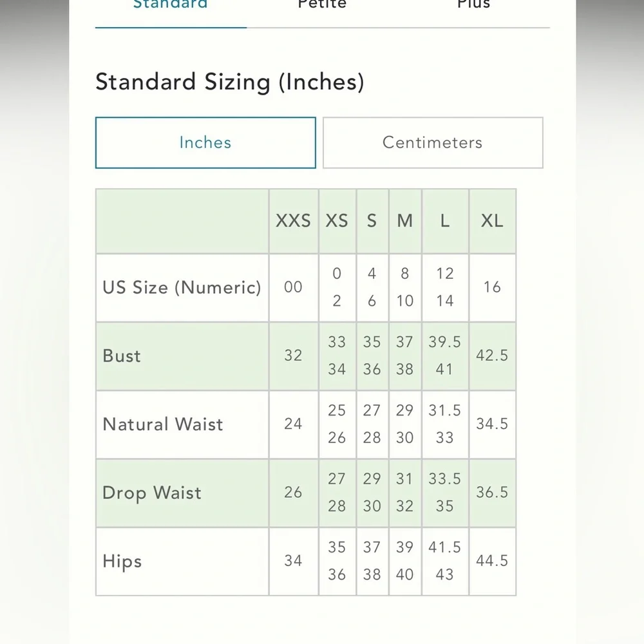Viewport: 644px width, 644px height.
Task: Select the 44.5 hips measurement cell
Action: click(x=492, y=561)
